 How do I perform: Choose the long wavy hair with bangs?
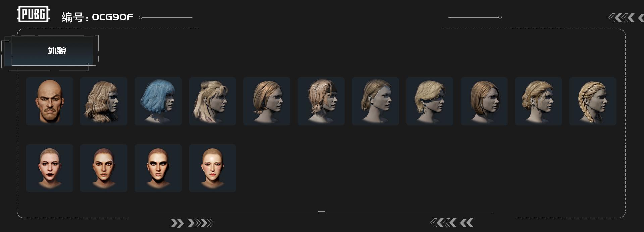104,101
